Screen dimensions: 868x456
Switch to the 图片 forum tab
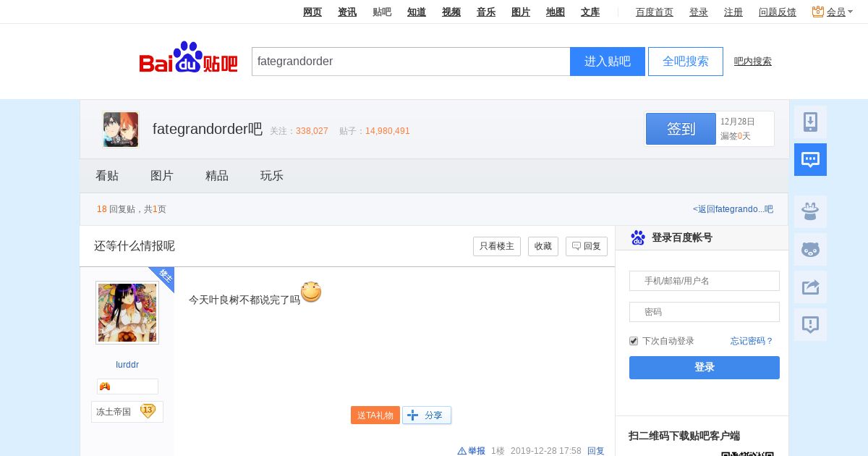[x=162, y=176]
